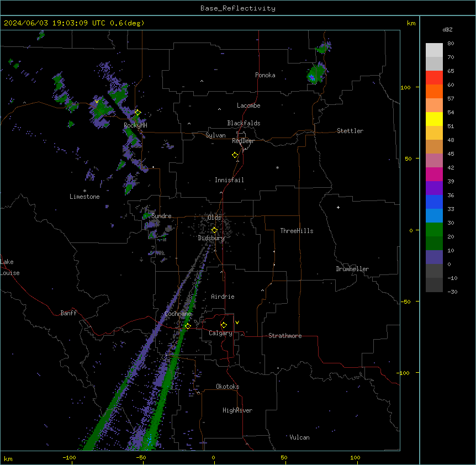Click the dBZ legend heading
The image size is (476, 465).
click(x=447, y=29)
